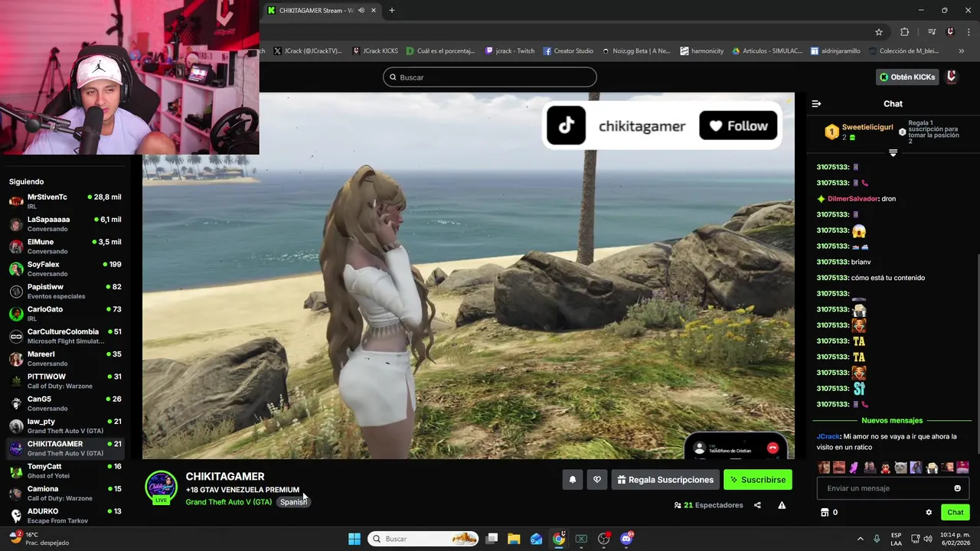
Task: Open Papistiww channel in sidebar
Action: tap(66, 292)
